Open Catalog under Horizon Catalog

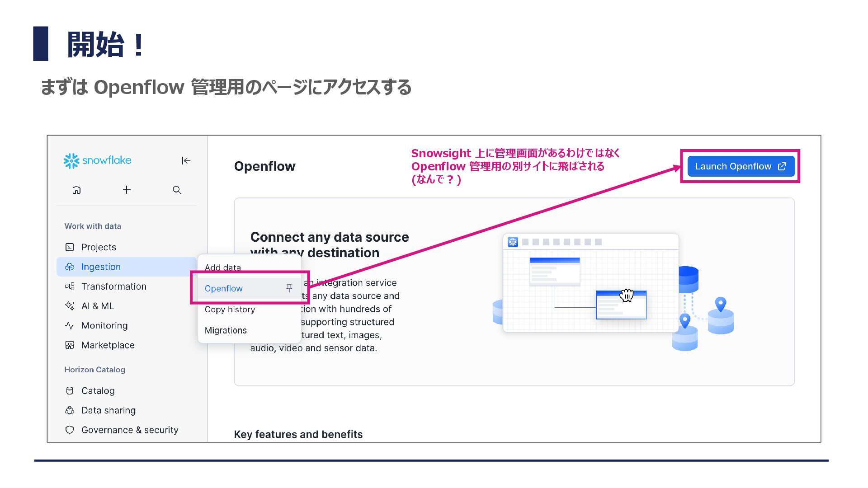tap(98, 391)
